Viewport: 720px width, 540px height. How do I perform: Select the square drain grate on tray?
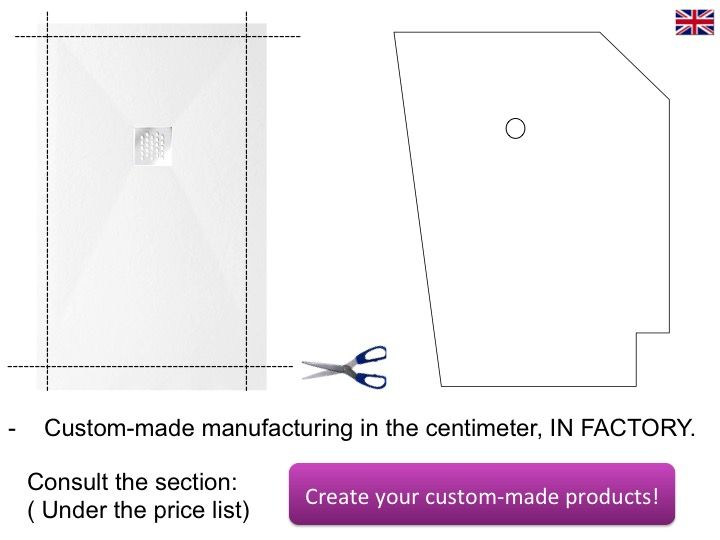coord(153,145)
